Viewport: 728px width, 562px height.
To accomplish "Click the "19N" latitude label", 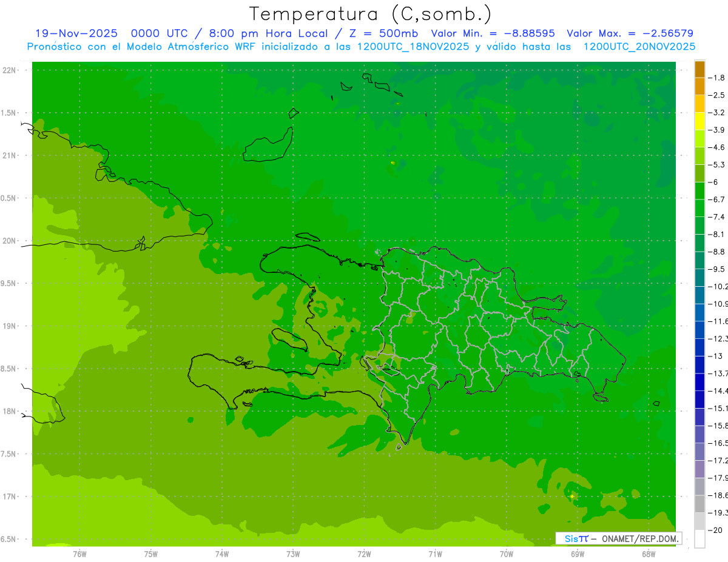I will (9, 326).
